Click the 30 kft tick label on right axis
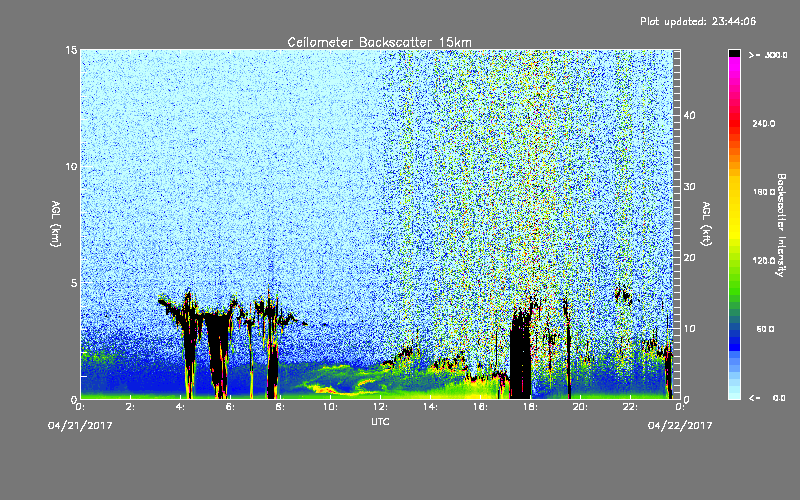This screenshot has height=500, width=800. [689, 186]
